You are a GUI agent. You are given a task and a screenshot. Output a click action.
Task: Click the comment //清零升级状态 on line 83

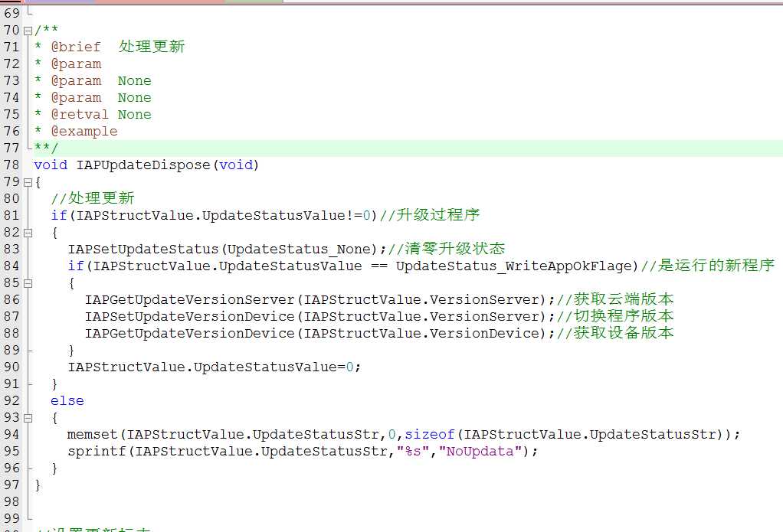click(x=447, y=249)
